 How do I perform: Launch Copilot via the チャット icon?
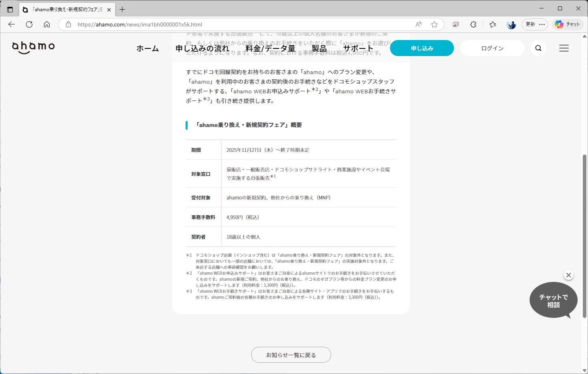pyautogui.click(x=568, y=24)
